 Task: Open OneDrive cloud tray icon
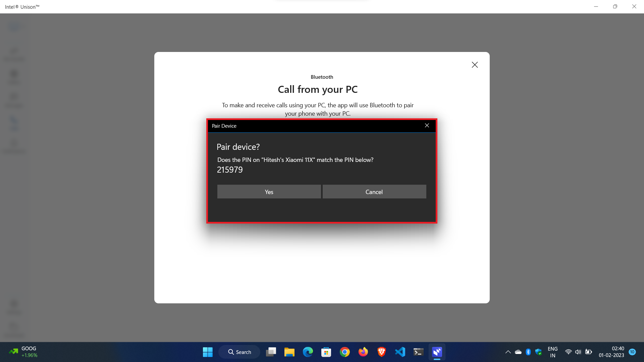coord(518,352)
